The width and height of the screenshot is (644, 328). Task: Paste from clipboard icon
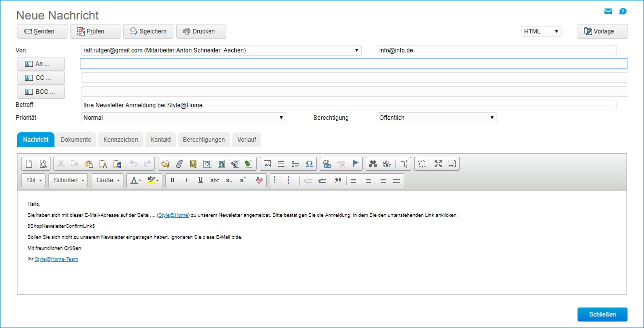click(x=89, y=164)
